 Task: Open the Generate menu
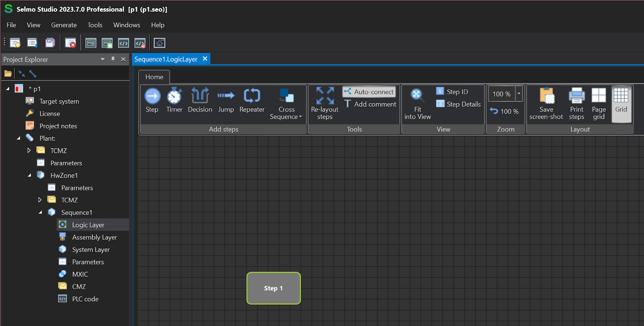pos(64,25)
